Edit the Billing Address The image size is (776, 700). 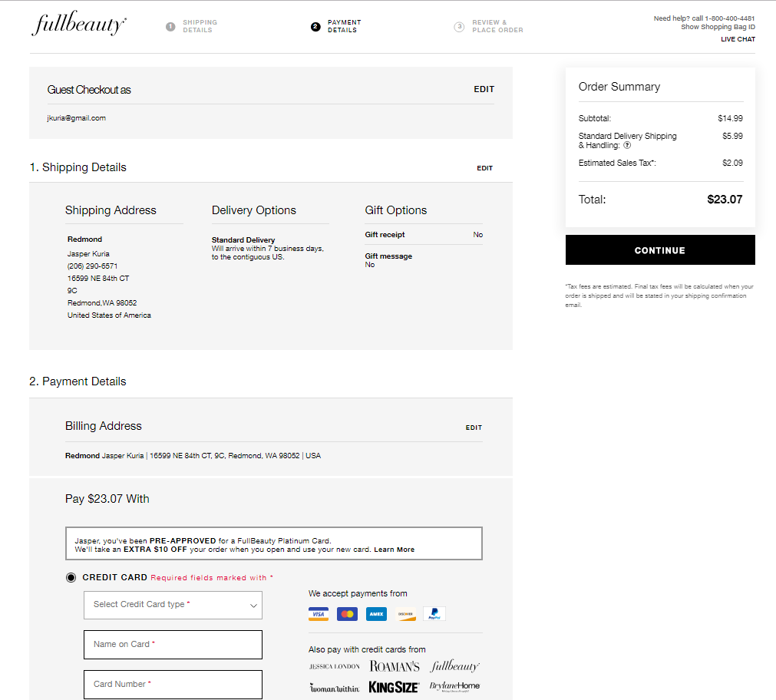click(474, 428)
